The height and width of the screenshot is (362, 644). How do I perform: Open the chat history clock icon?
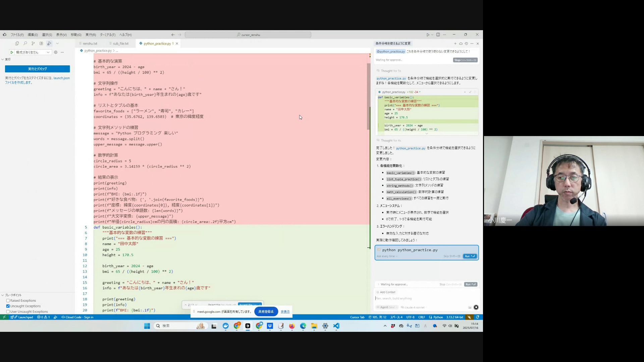point(466,44)
